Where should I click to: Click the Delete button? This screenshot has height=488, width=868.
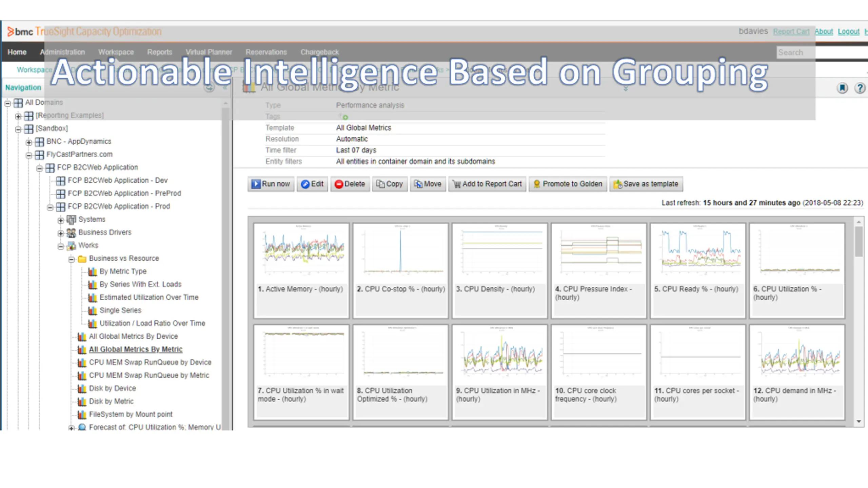(x=350, y=184)
